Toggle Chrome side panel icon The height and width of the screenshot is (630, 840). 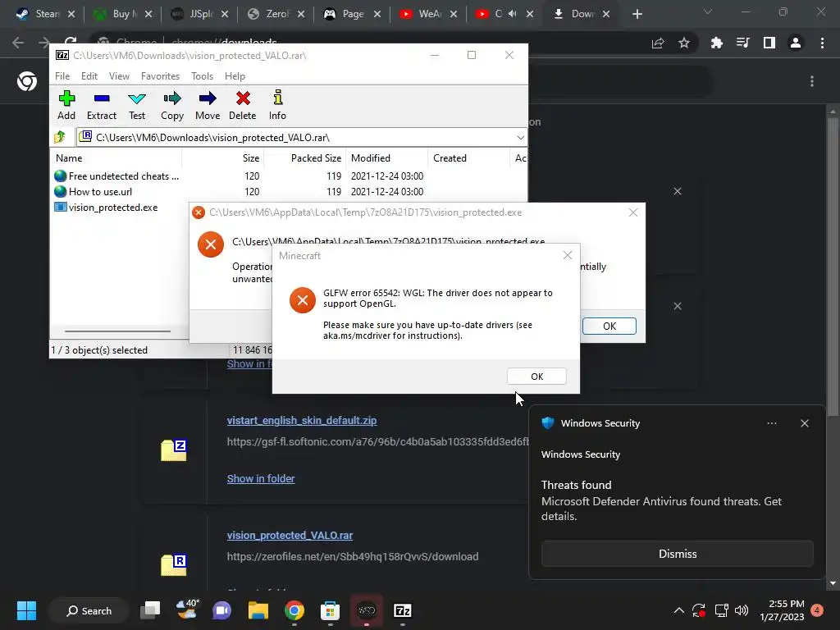[x=769, y=43]
